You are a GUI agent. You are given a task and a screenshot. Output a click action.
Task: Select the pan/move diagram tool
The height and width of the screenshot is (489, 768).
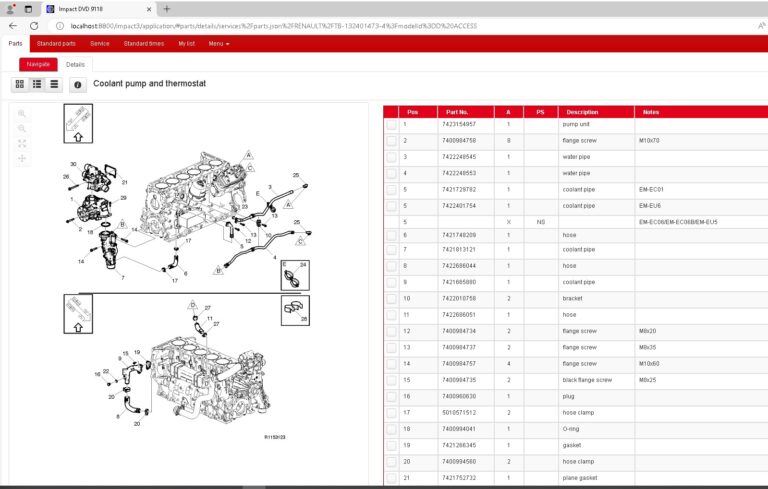22,158
